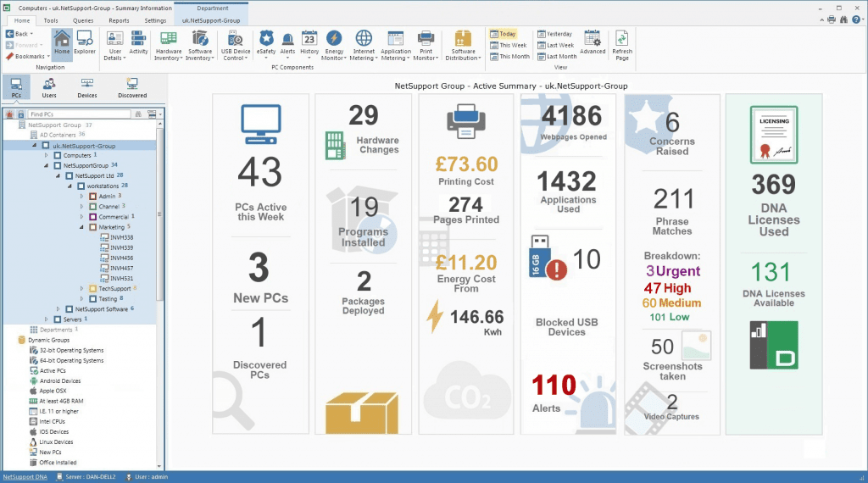Toggle checkbox for Marketing group

[x=93, y=227]
